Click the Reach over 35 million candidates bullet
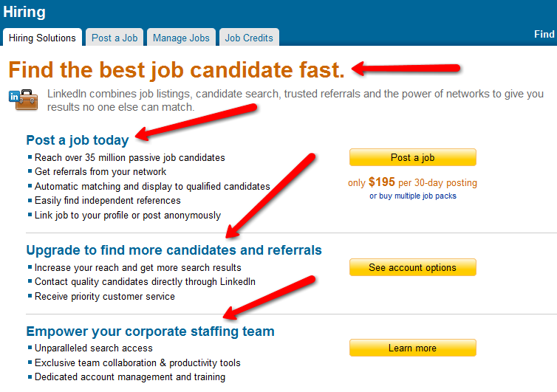 coord(130,157)
